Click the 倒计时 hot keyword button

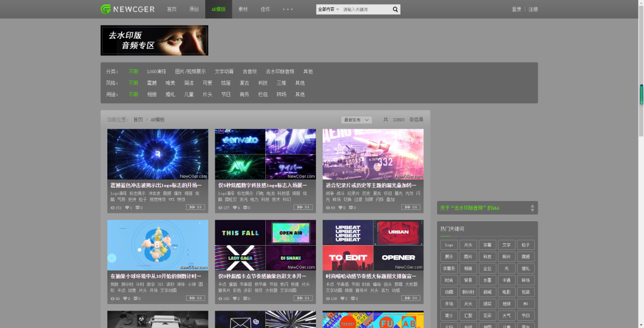click(x=468, y=292)
